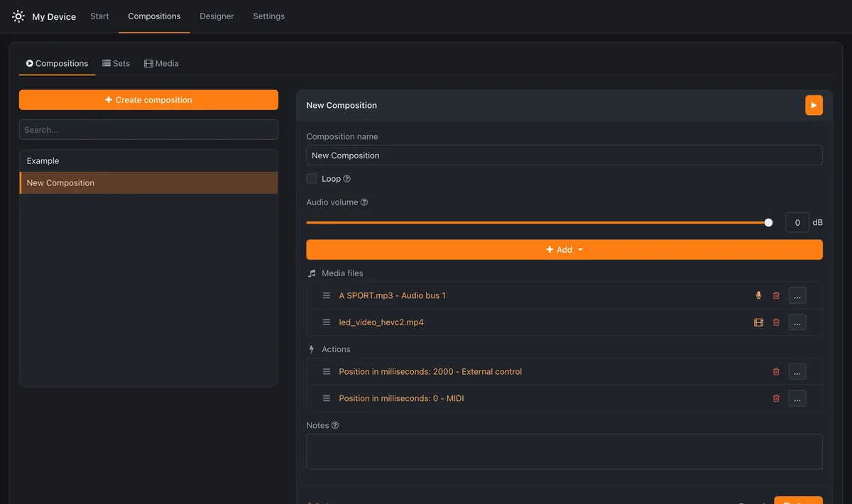Click the Audio volume slider track
This screenshot has height=504, width=852.
coord(537,223)
